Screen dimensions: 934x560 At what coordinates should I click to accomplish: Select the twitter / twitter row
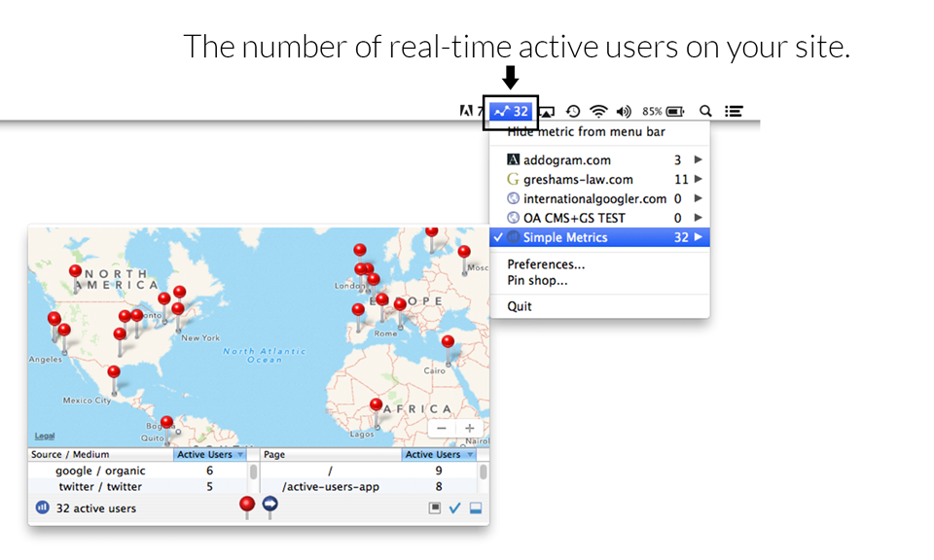tap(137, 487)
